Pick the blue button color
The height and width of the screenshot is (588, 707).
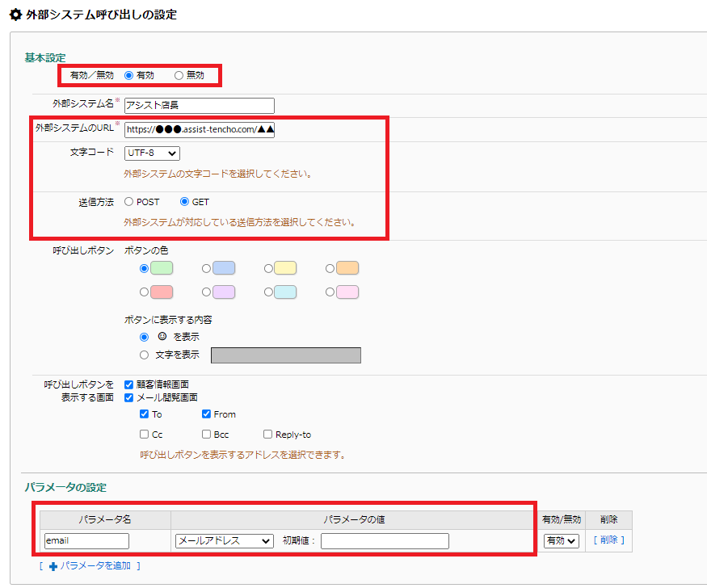tap(224, 268)
